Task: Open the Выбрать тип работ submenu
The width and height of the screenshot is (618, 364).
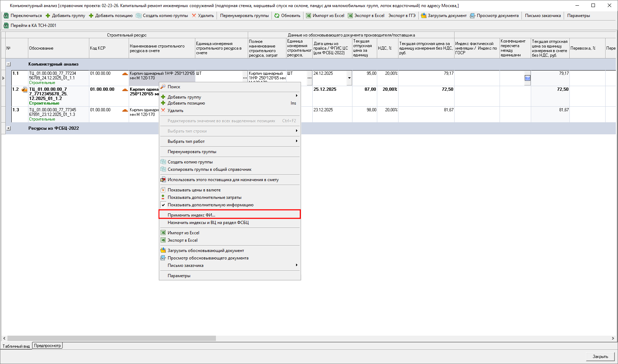Action: tap(229, 141)
